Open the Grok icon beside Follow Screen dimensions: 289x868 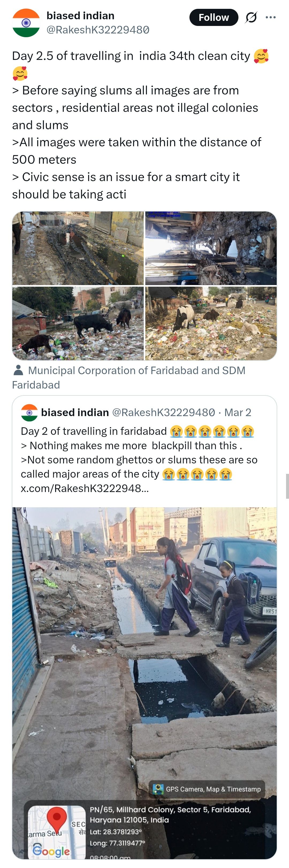point(251,18)
